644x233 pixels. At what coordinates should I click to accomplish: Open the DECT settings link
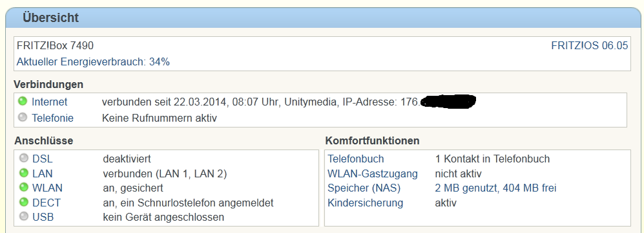coord(47,203)
